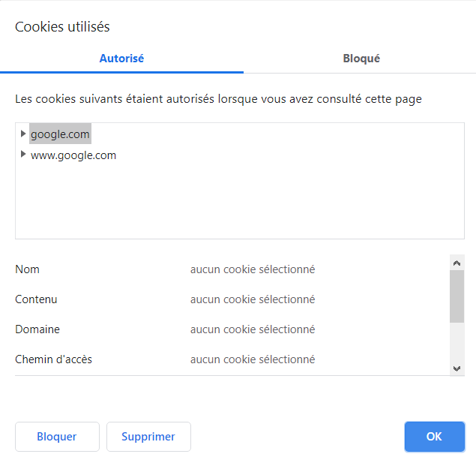
Task: Select the www.google.com cookie entry
Action: 73,155
